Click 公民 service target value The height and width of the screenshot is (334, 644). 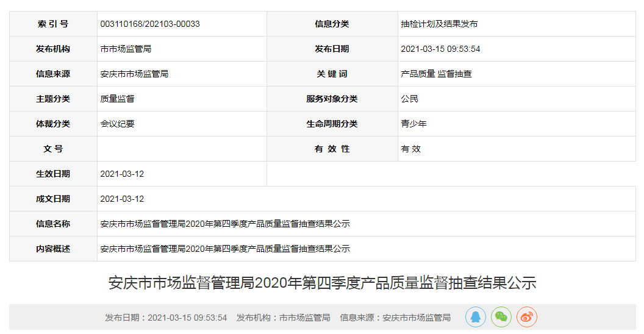click(409, 99)
